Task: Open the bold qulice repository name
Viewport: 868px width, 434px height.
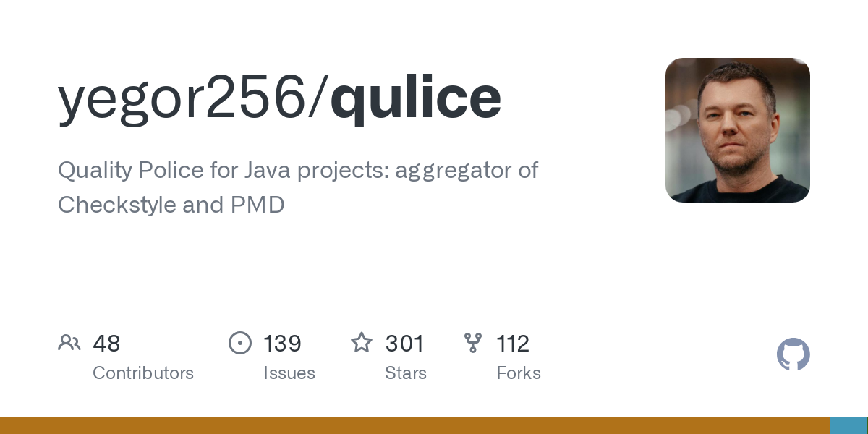Action: pos(416,98)
